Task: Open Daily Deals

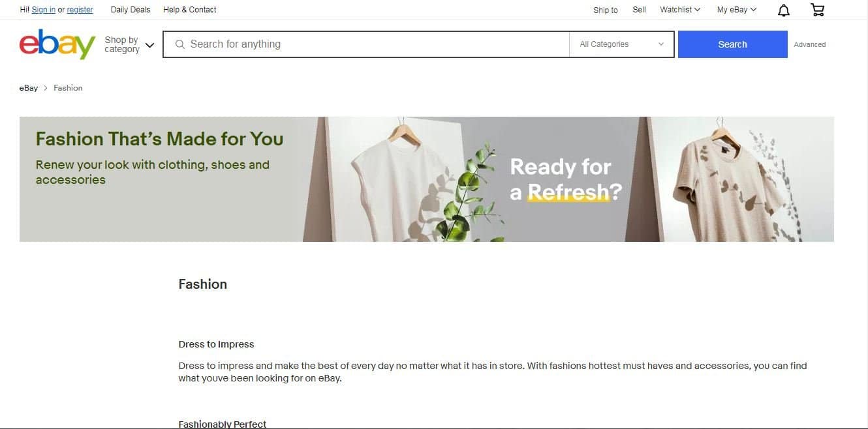Action: (131, 10)
